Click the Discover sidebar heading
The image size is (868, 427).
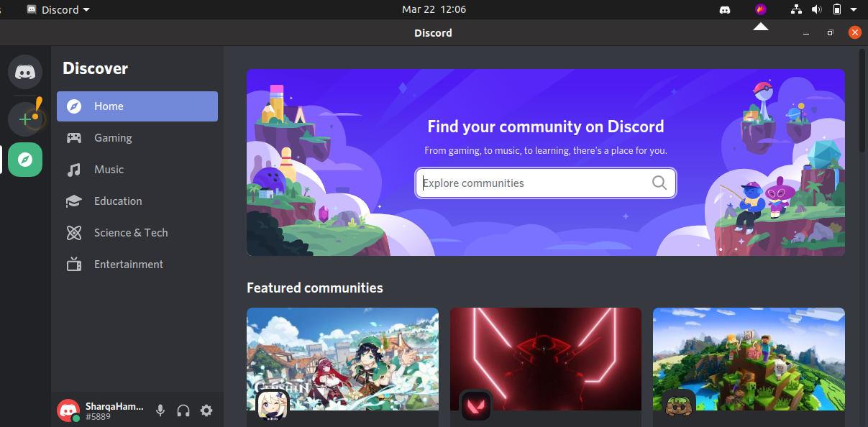[x=95, y=68]
